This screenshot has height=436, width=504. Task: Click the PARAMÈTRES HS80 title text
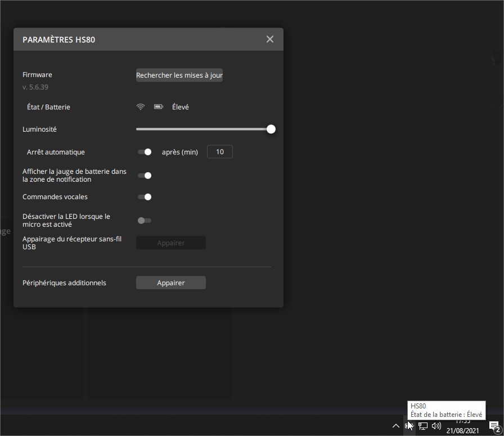pos(59,39)
